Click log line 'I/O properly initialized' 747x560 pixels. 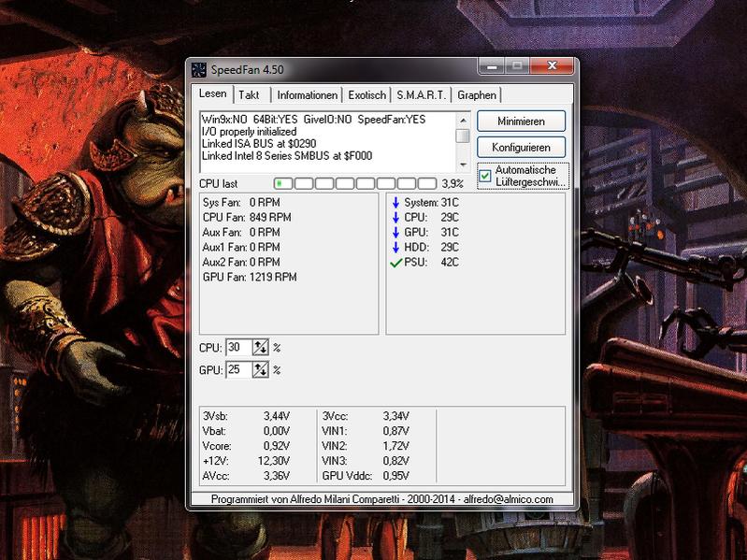[x=249, y=132]
